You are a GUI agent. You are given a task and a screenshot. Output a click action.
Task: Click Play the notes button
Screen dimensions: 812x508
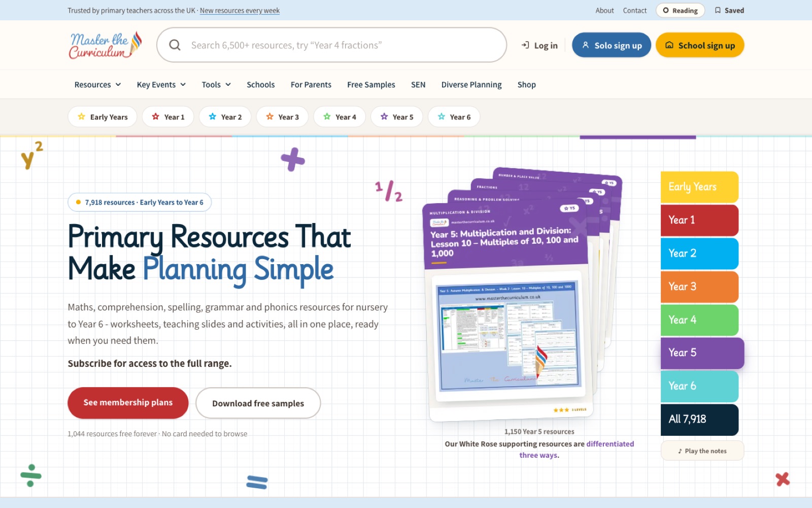click(x=702, y=451)
